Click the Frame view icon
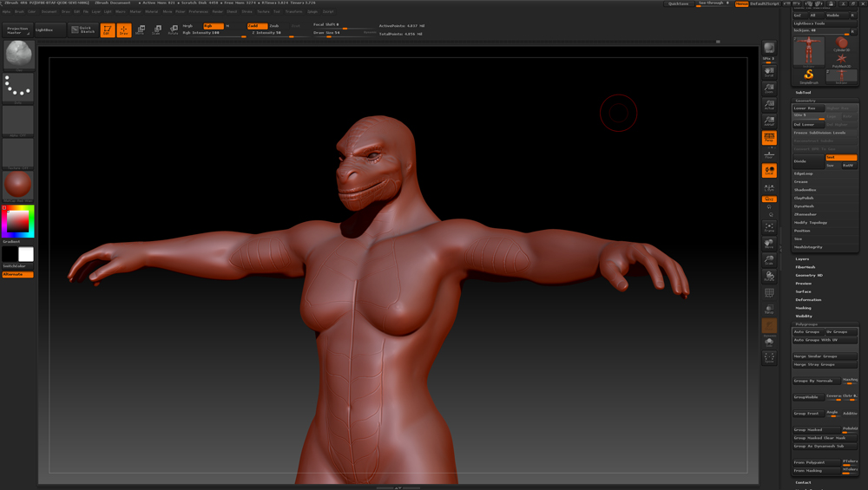 point(769,227)
